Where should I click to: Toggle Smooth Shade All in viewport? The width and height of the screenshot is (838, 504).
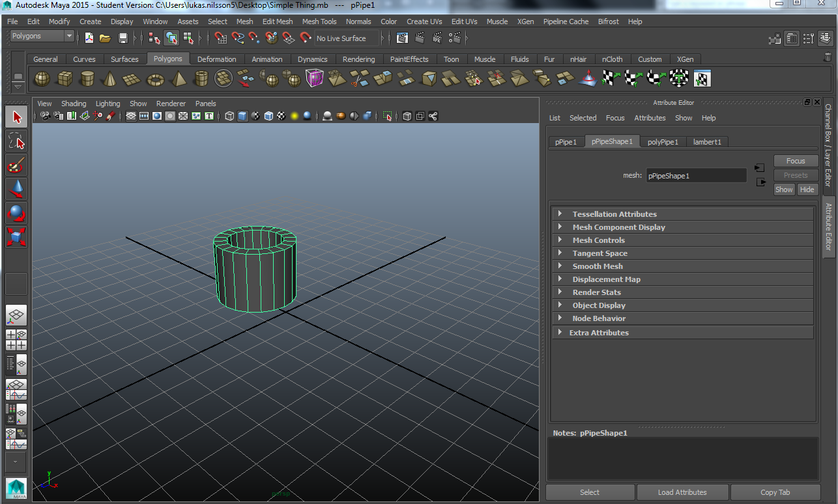(x=242, y=116)
